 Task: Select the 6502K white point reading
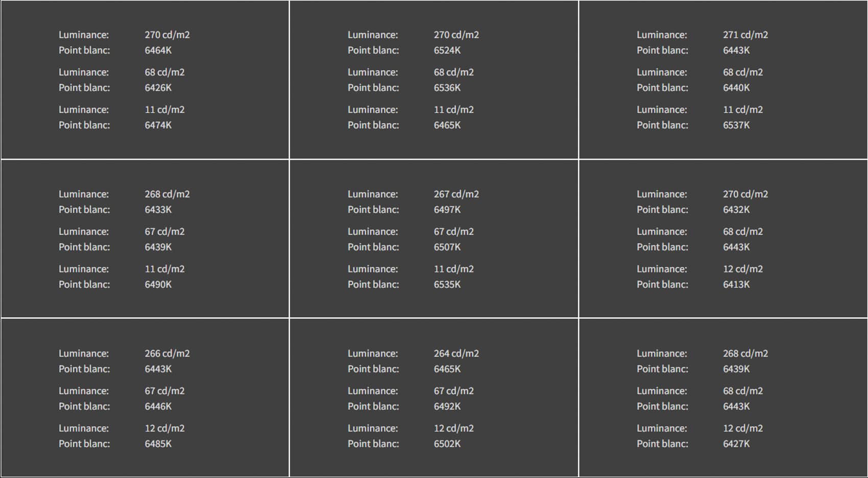447,444
